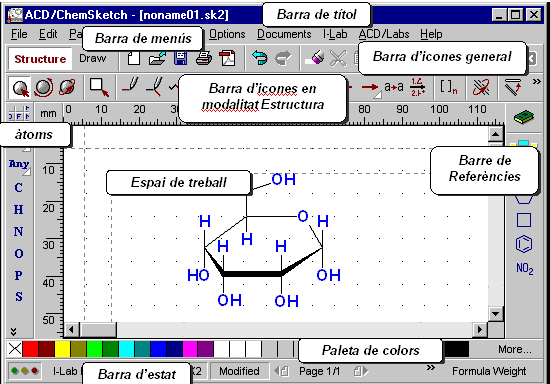The height and width of the screenshot is (384, 550).
Task: Insert the benzene ring template
Action: pyautogui.click(x=524, y=244)
